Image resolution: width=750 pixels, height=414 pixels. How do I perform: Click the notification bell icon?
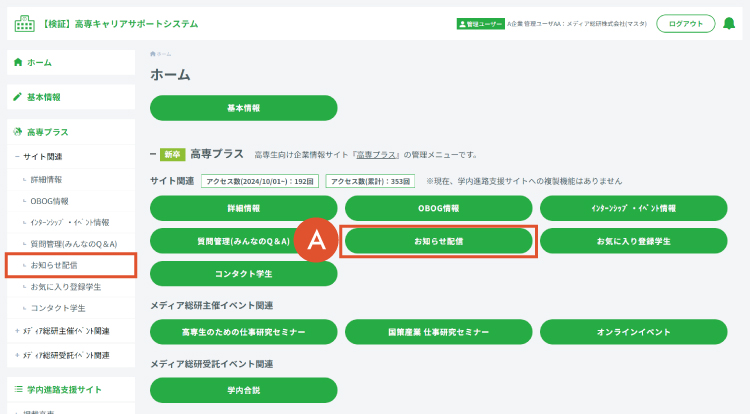[x=728, y=23]
